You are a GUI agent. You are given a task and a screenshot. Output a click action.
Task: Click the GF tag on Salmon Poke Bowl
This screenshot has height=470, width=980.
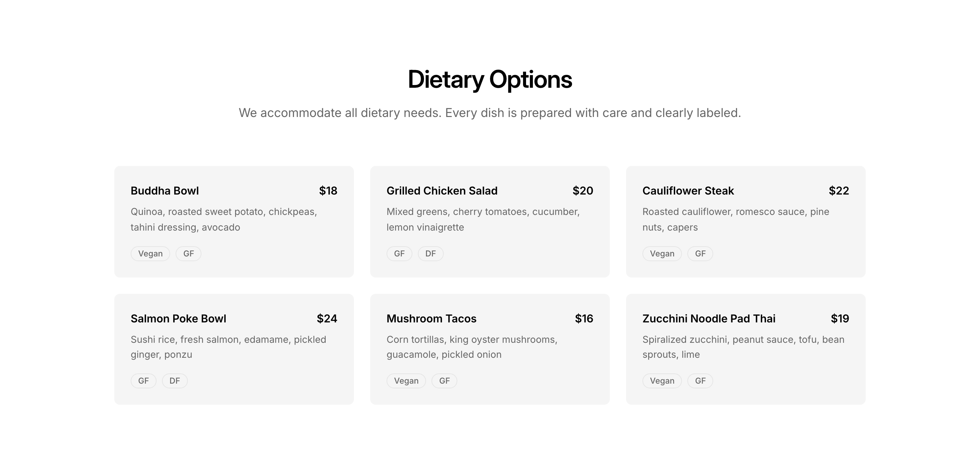[143, 381]
